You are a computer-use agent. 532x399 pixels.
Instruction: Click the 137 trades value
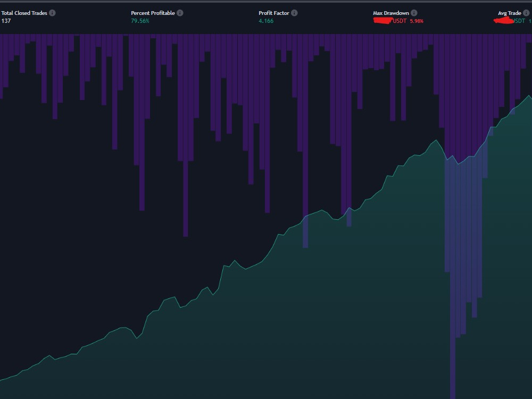[6, 21]
